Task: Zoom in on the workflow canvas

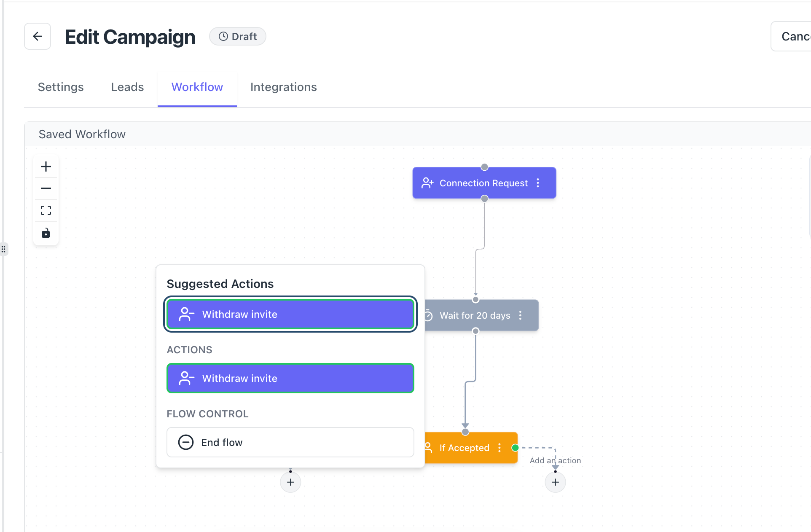Action: (x=46, y=167)
